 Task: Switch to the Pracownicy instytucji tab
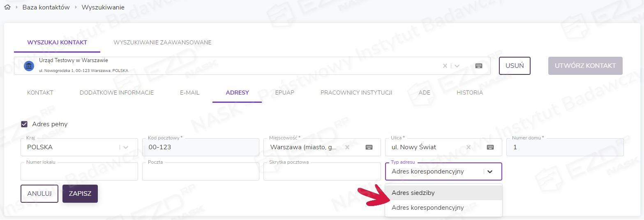356,93
